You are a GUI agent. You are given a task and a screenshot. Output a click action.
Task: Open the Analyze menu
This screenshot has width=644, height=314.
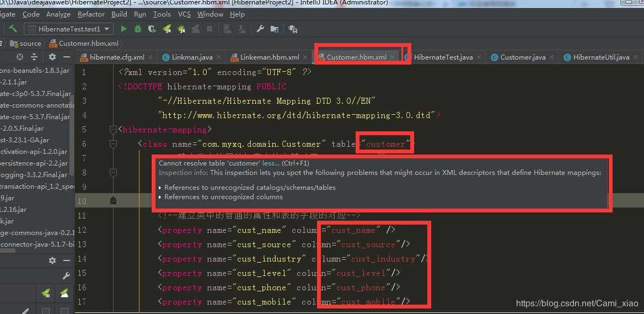coord(58,14)
